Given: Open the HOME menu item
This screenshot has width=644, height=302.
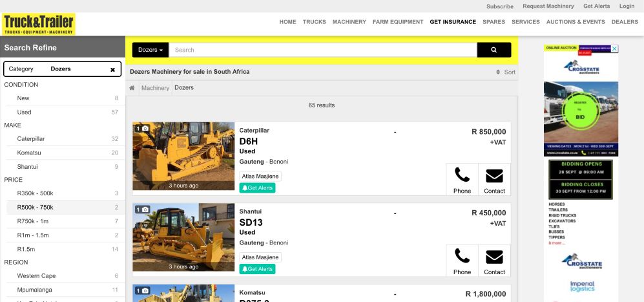Looking at the screenshot, I should point(287,22).
